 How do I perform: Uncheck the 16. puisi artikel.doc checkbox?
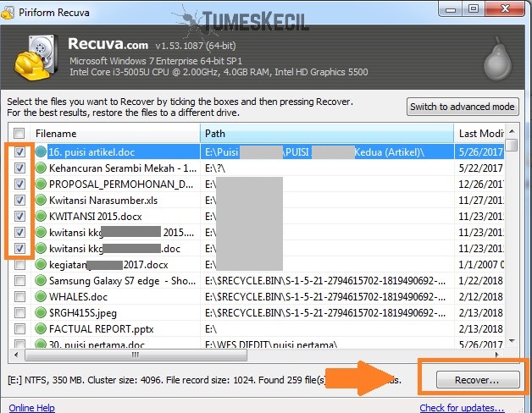click(x=19, y=151)
